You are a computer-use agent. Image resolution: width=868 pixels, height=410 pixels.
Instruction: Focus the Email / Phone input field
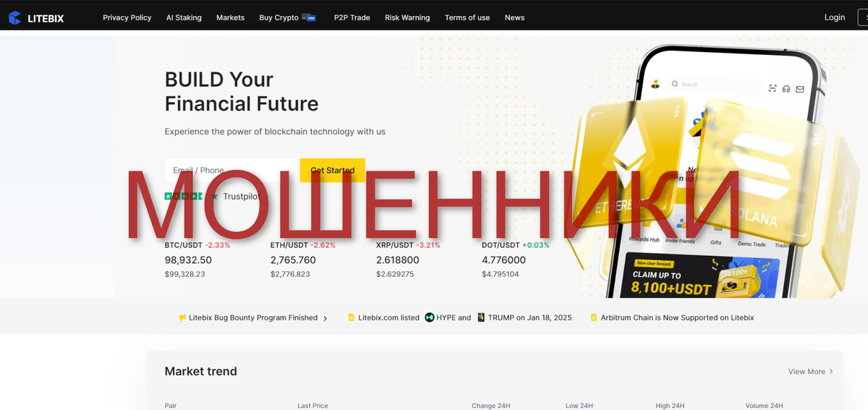coord(231,170)
